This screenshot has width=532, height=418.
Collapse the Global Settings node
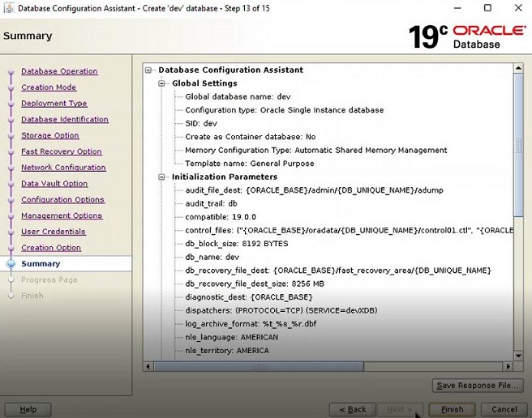[x=162, y=83]
